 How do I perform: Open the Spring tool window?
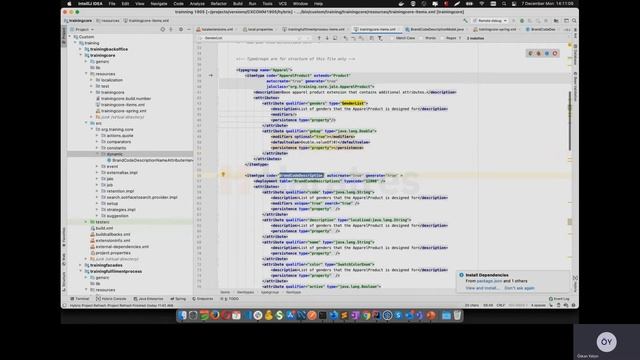point(178,299)
